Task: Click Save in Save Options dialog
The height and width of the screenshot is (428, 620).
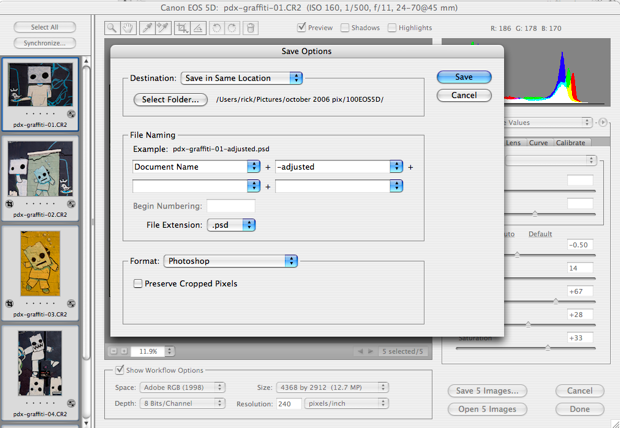Action: pos(464,77)
